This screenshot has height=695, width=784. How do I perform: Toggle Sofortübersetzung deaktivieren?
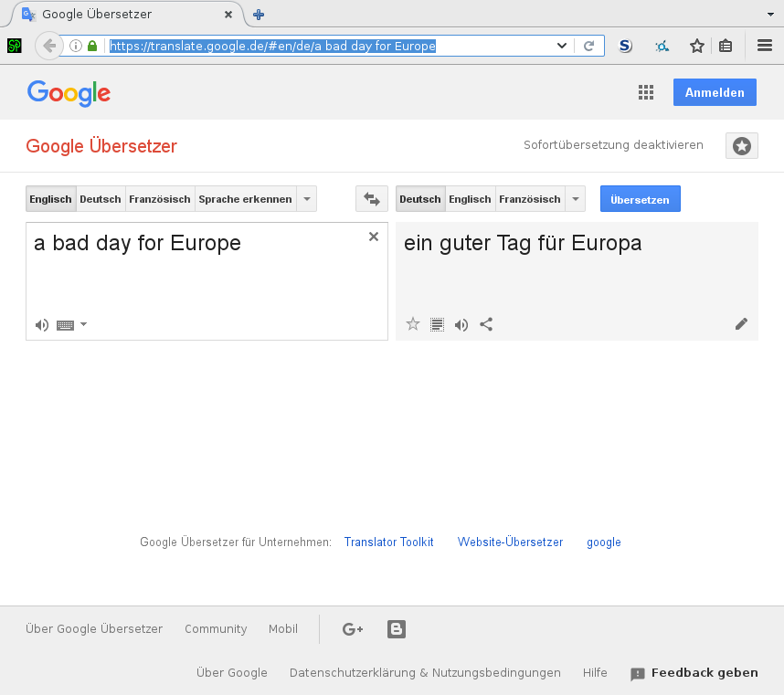click(x=613, y=145)
